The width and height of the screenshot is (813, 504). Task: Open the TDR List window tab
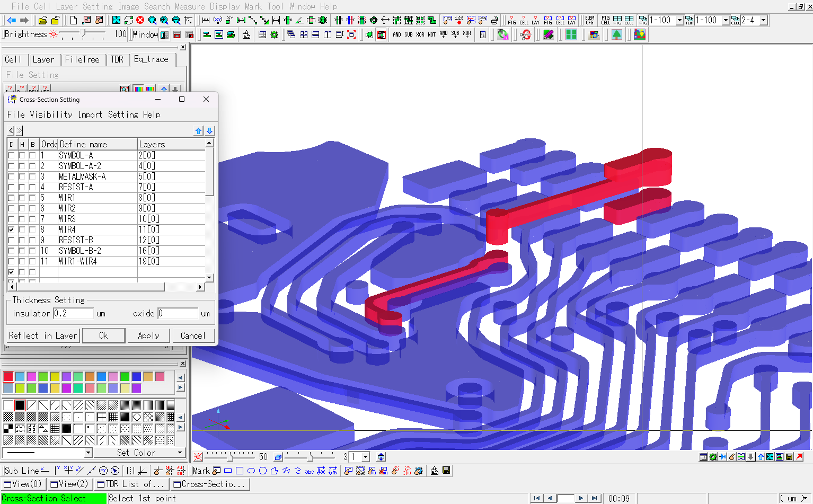pos(130,484)
